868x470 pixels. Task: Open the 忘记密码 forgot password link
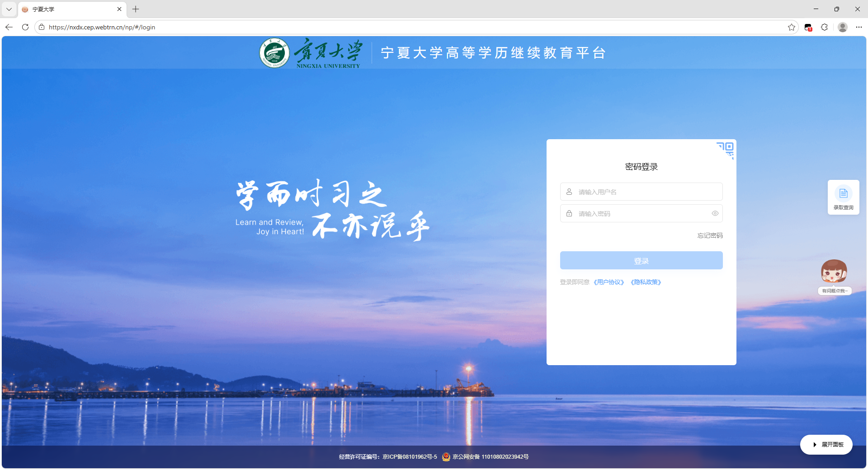click(x=710, y=235)
